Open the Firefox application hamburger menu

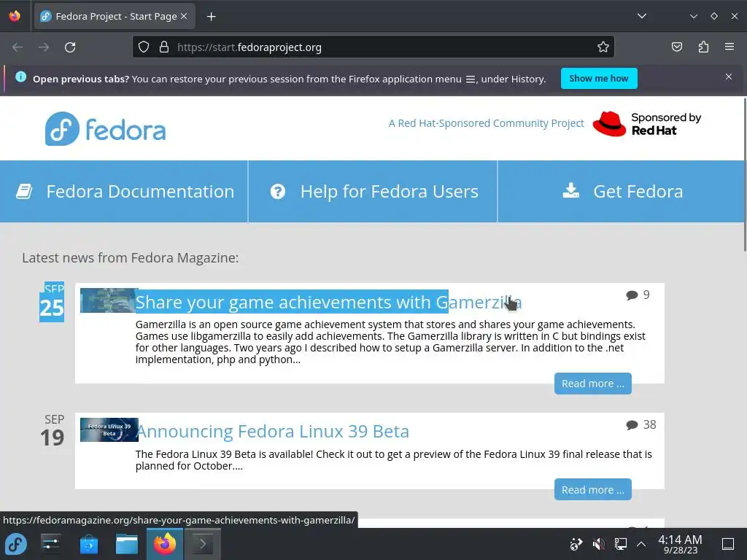tap(729, 47)
